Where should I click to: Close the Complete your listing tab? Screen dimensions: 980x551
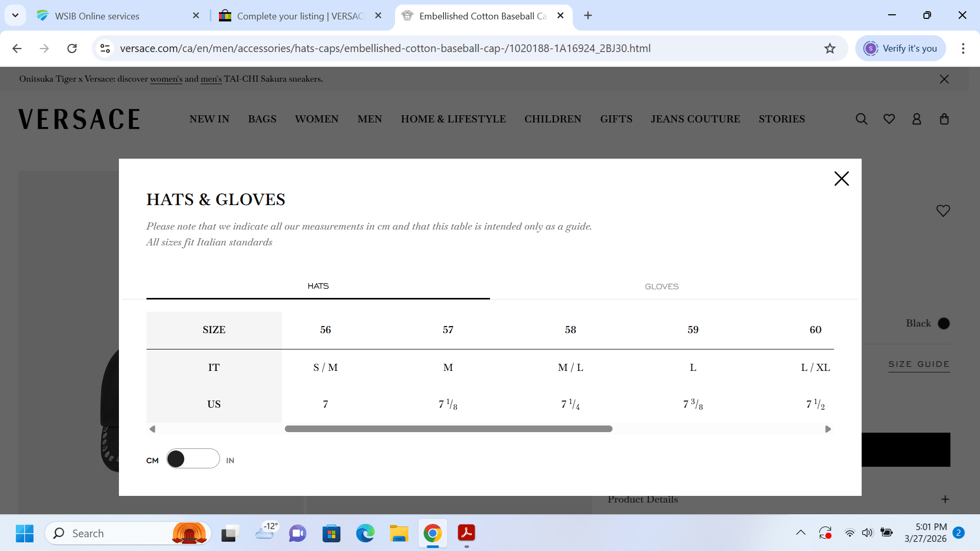(378, 16)
